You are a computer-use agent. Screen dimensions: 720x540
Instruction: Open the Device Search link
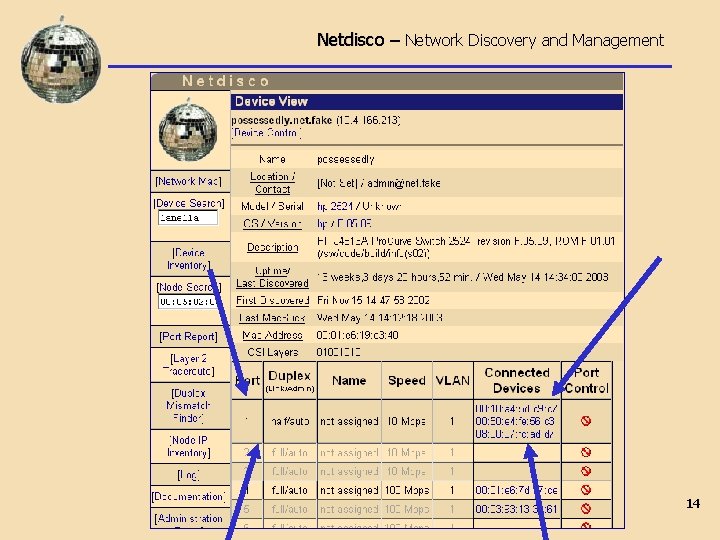(x=189, y=203)
